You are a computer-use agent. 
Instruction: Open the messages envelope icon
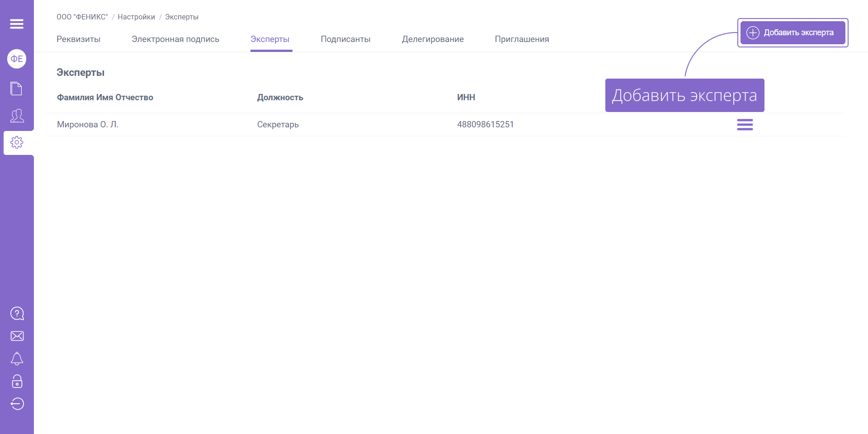(x=17, y=336)
